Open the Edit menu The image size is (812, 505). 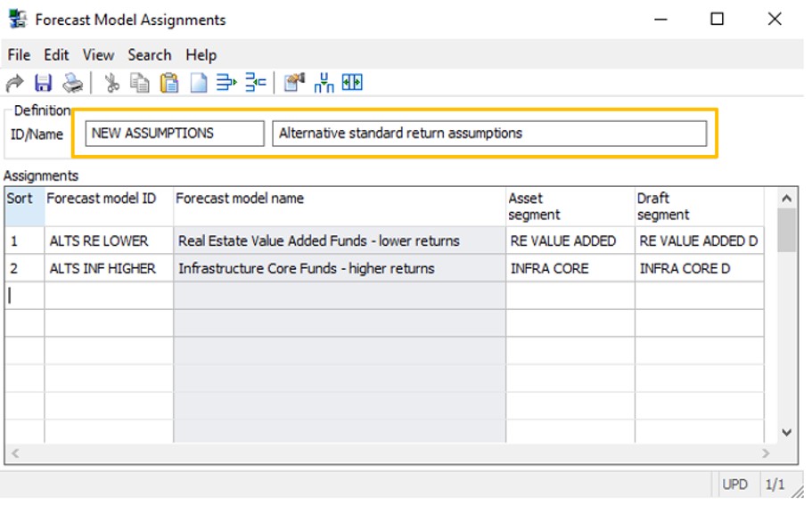[56, 55]
